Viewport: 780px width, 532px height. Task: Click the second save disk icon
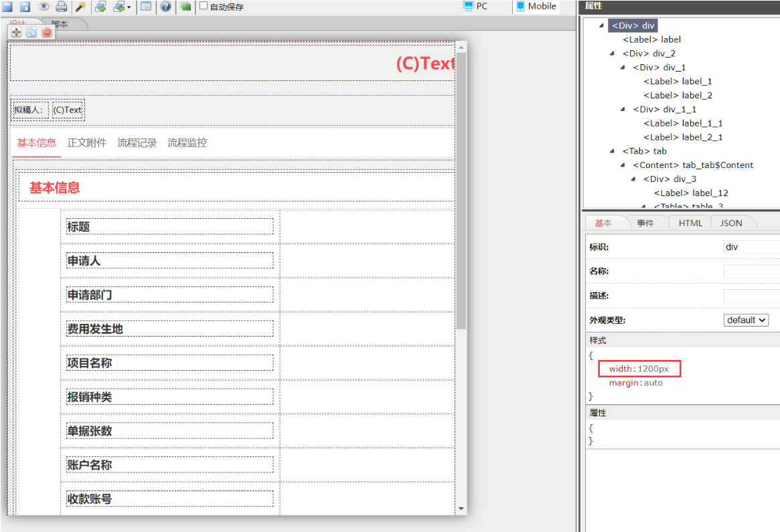(x=25, y=7)
